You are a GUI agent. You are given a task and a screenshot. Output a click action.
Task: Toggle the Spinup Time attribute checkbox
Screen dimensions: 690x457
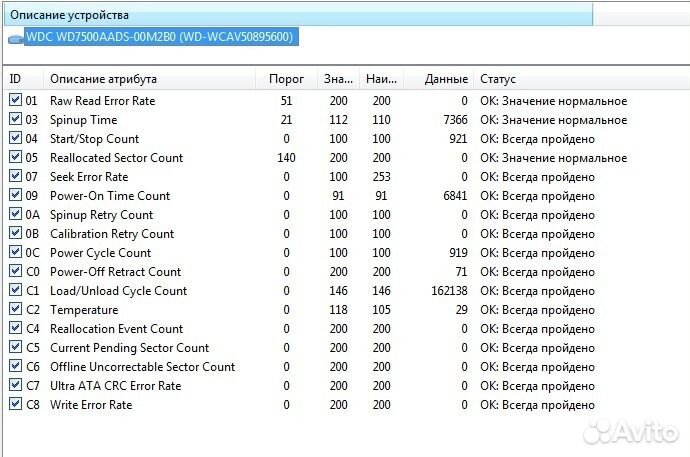15,120
